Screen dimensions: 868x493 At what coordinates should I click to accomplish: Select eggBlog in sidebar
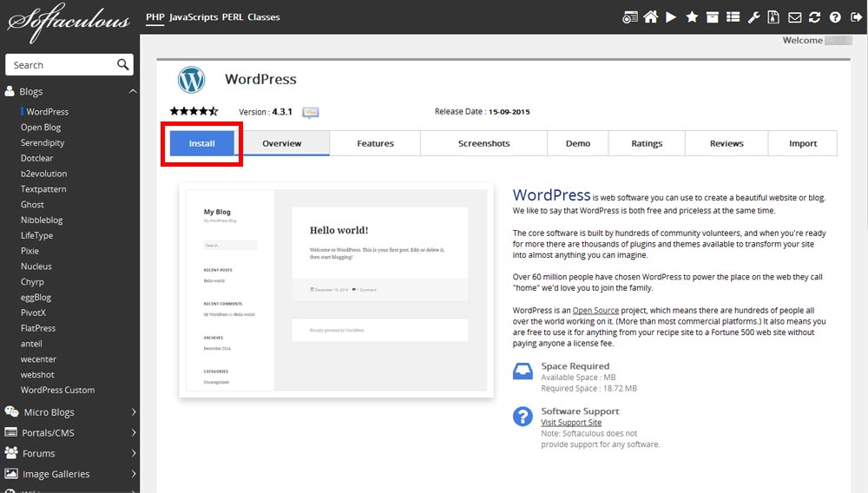click(x=36, y=297)
